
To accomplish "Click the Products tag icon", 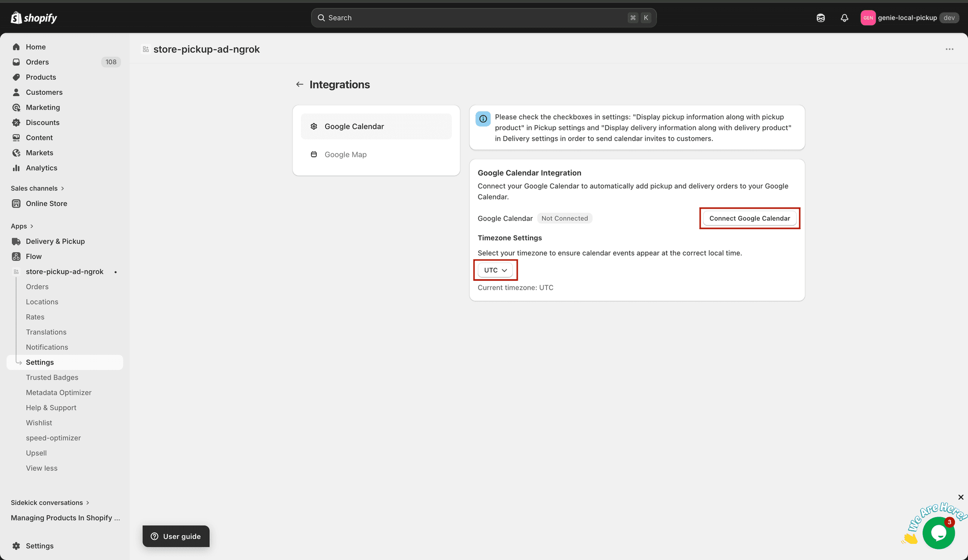I will click(x=16, y=77).
